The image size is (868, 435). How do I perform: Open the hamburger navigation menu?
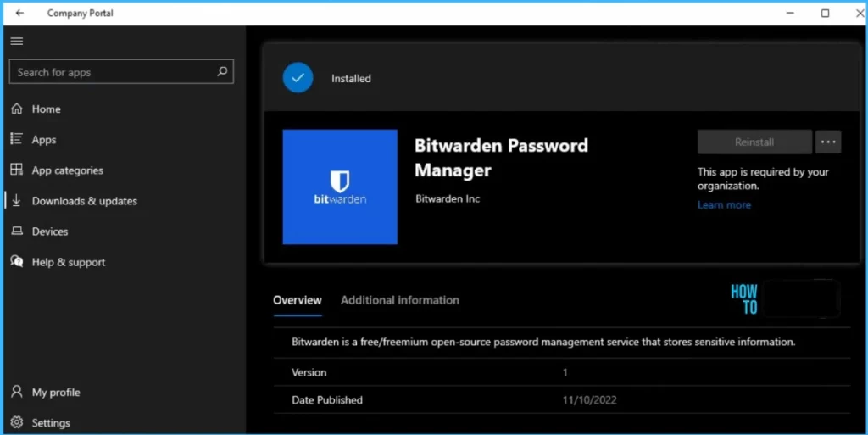pyautogui.click(x=17, y=41)
